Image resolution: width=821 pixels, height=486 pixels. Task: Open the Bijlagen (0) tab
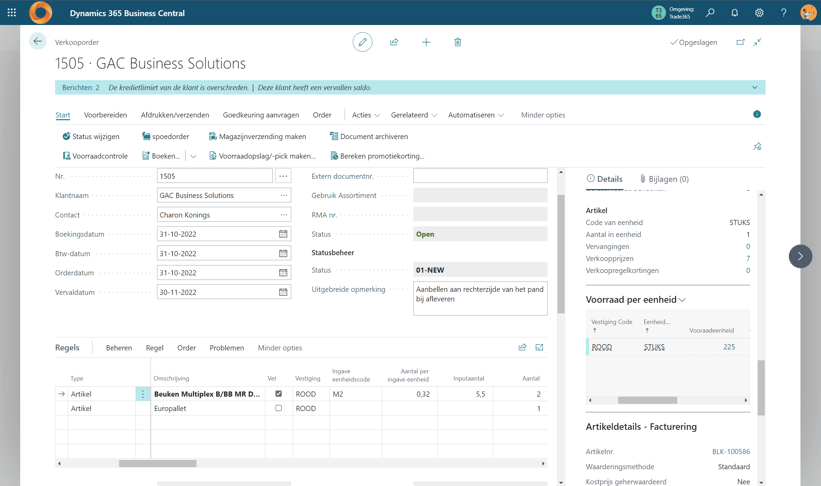[x=664, y=179]
